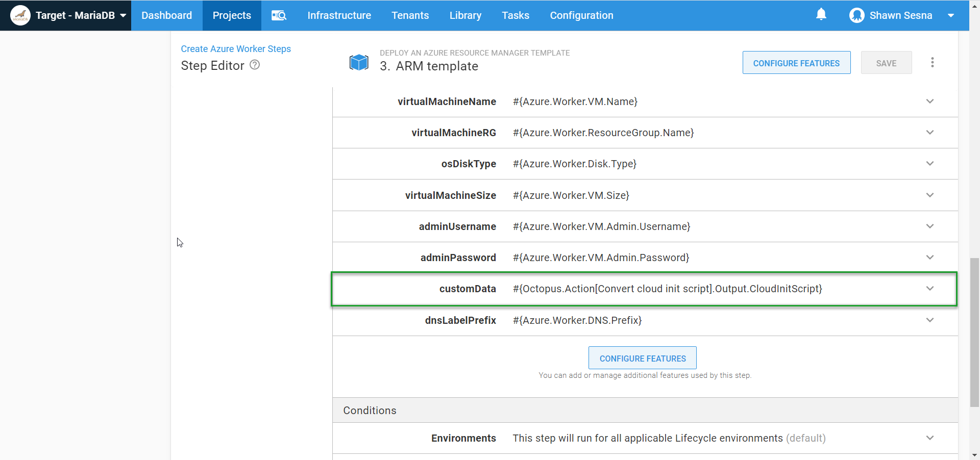Click the top Configure Features button
This screenshot has height=460, width=980.
[796, 63]
